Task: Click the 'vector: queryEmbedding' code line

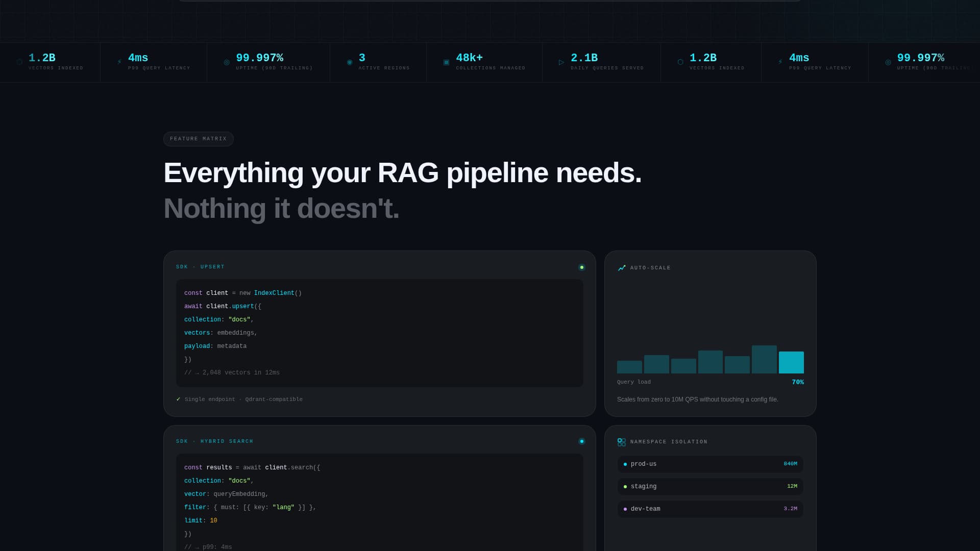Action: coord(226,494)
